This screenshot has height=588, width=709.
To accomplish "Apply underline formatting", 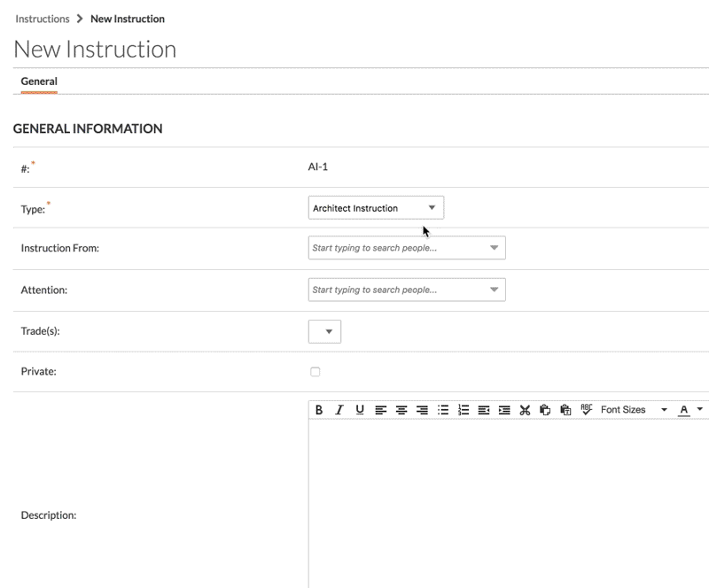I will point(360,410).
